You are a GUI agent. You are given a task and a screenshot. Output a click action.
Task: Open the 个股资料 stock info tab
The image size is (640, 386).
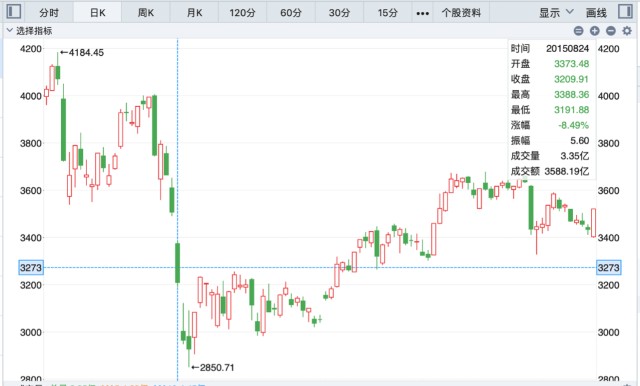461,13
